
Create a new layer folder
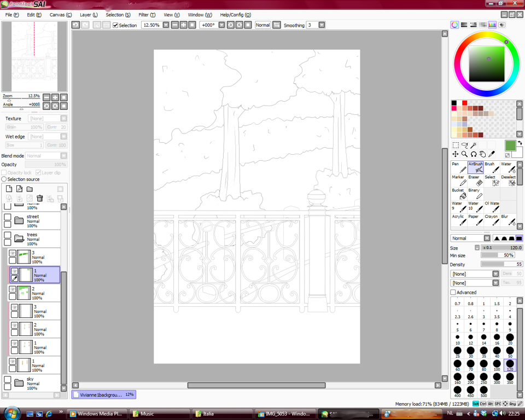click(30, 189)
